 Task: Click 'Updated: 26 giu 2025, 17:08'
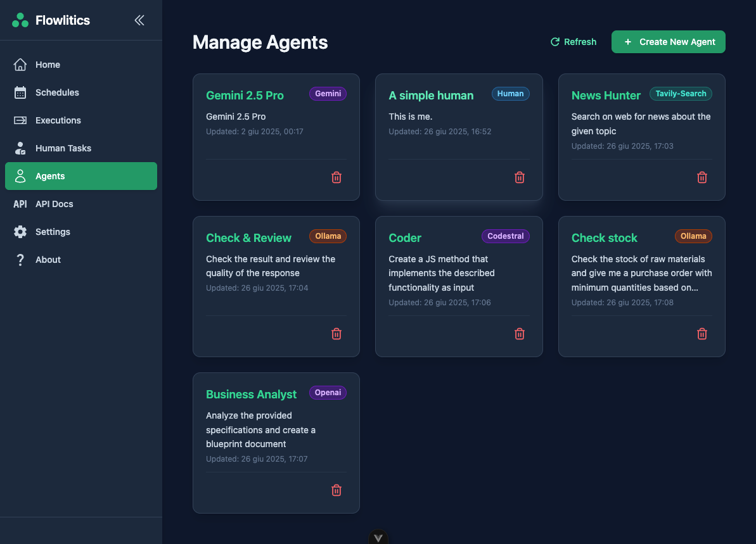pyautogui.click(x=622, y=303)
